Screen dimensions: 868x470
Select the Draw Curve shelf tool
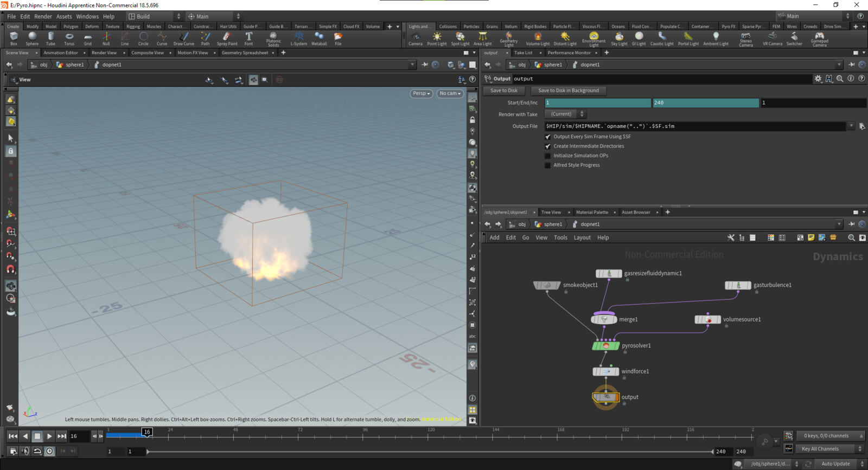tap(184, 38)
